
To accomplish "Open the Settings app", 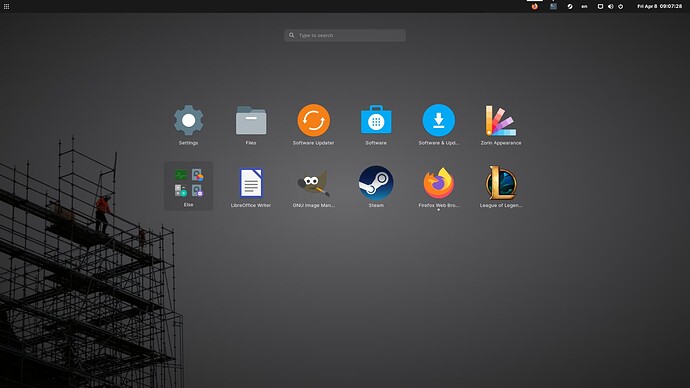I will (188, 120).
